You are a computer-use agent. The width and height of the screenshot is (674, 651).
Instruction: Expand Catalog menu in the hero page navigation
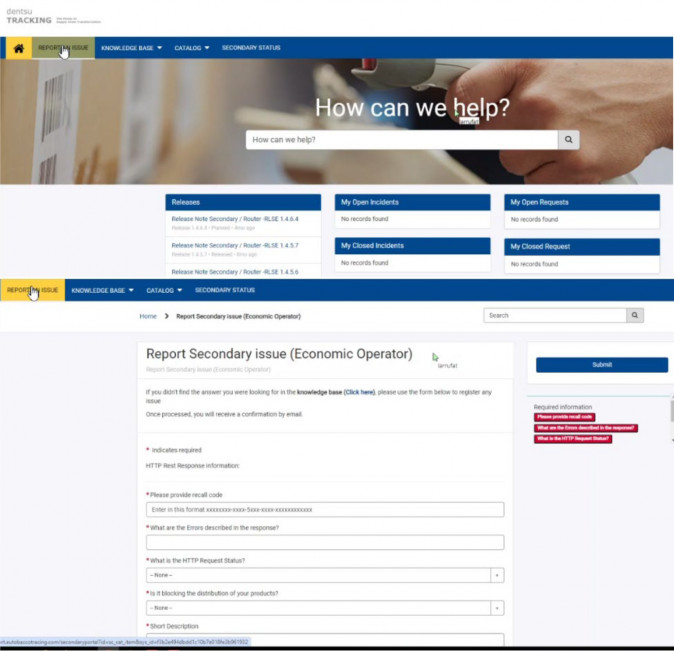coord(191,48)
